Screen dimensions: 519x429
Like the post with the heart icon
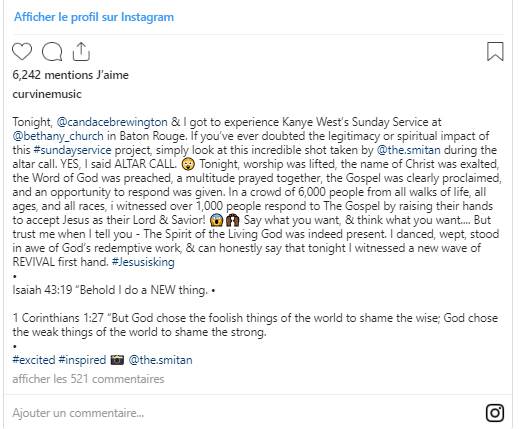coord(22,52)
